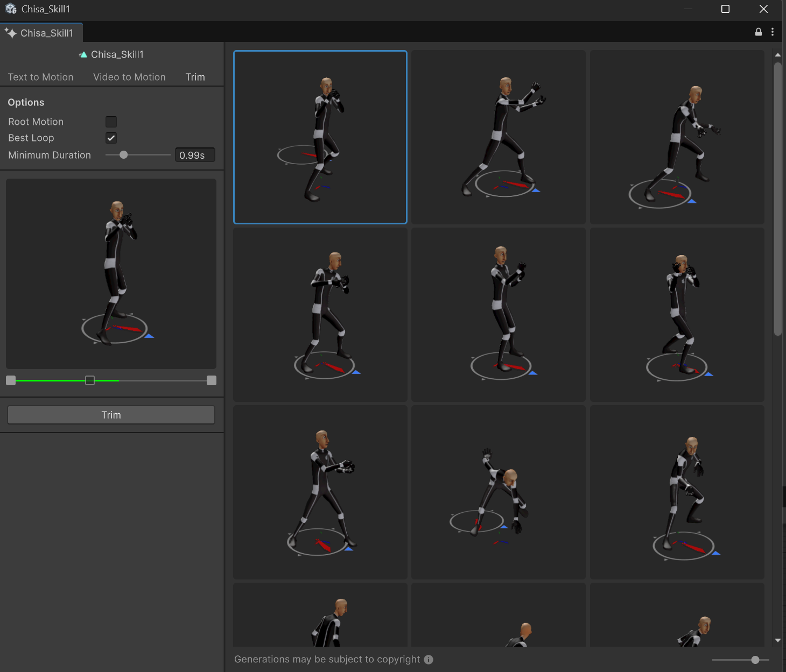This screenshot has height=672, width=786.
Task: Open the three-dot window options menu
Action: (x=773, y=32)
